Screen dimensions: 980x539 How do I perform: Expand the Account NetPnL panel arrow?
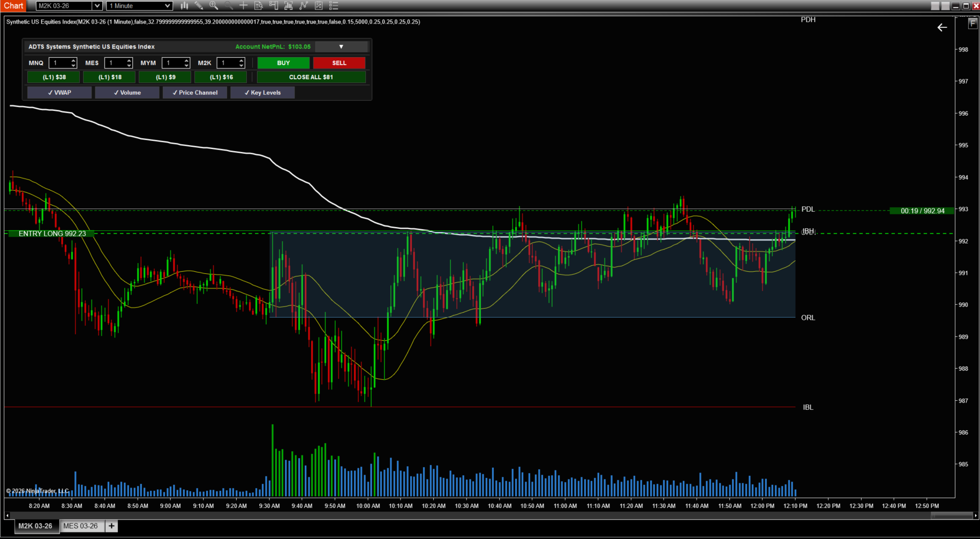tap(341, 47)
